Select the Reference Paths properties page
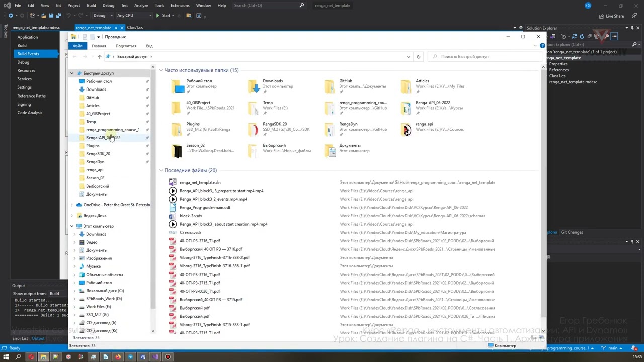 tap(31, 96)
